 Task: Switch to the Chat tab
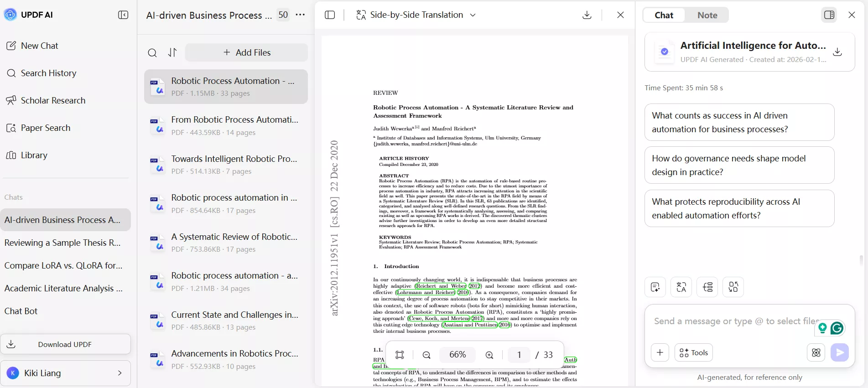click(x=664, y=15)
